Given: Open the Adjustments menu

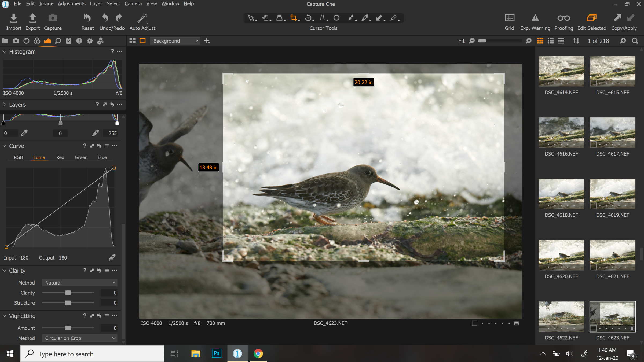Looking at the screenshot, I should click(72, 3).
